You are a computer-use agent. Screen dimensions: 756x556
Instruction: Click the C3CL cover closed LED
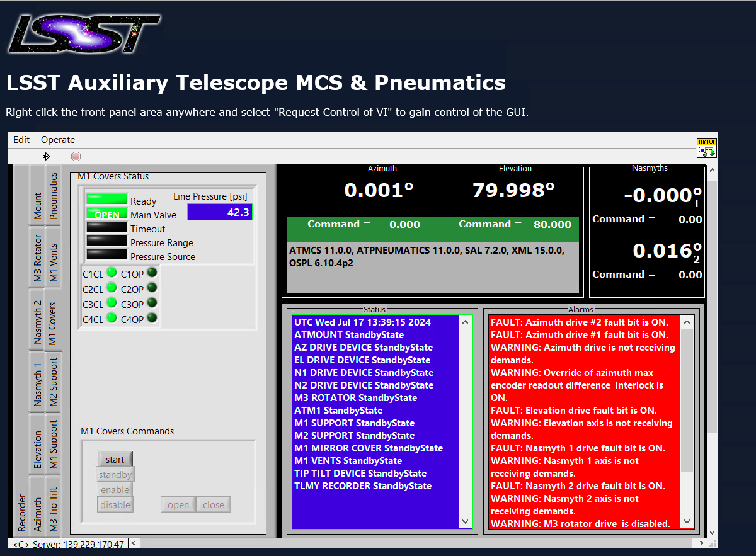(x=112, y=303)
